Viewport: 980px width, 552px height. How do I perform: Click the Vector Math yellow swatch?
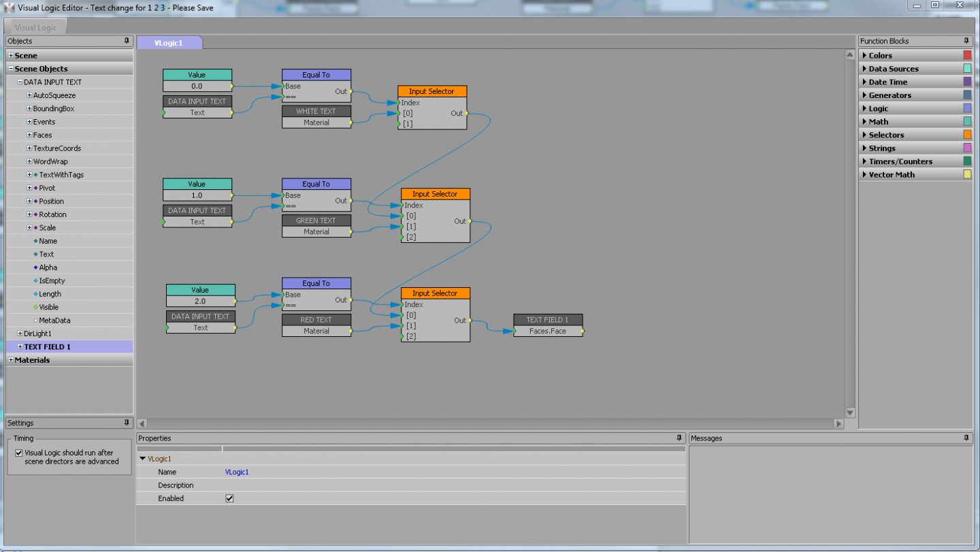pos(967,175)
